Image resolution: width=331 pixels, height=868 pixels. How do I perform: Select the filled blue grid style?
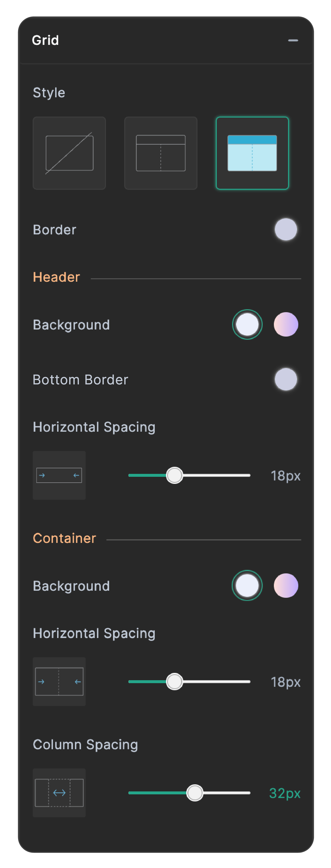[x=252, y=153]
